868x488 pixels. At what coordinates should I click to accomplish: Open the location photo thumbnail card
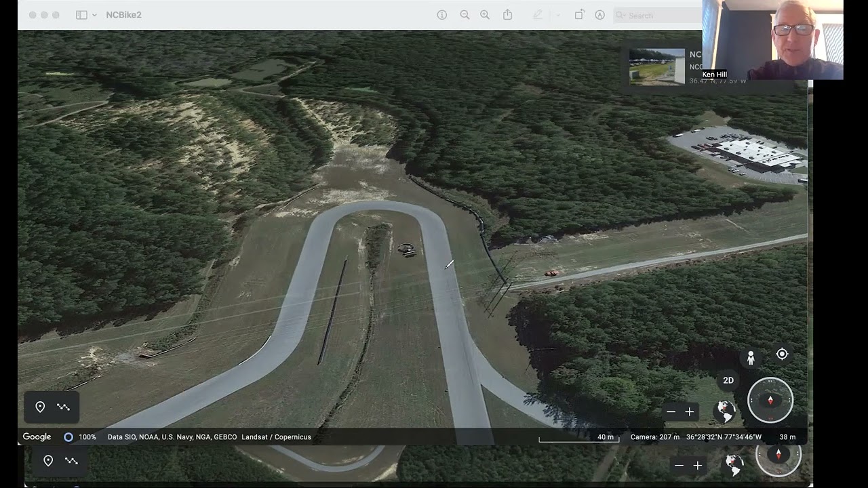(x=657, y=66)
